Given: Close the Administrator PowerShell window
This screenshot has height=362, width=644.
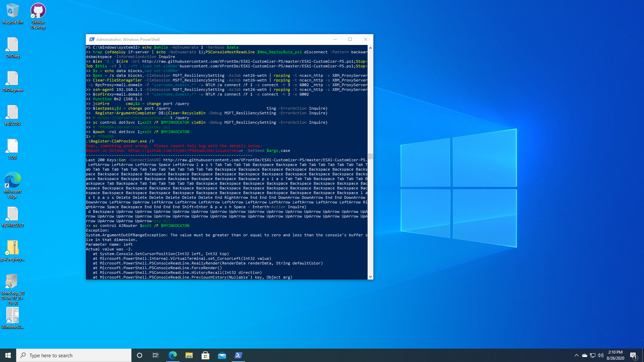Looking at the screenshot, I should click(366, 39).
